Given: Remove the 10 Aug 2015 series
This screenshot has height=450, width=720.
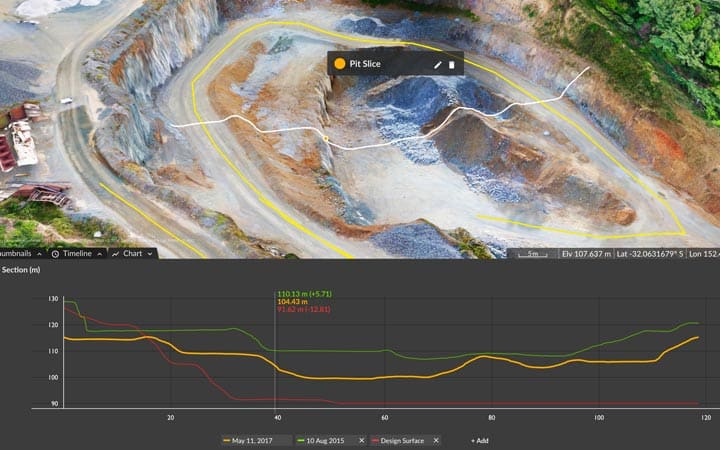Looking at the screenshot, I should [x=362, y=440].
